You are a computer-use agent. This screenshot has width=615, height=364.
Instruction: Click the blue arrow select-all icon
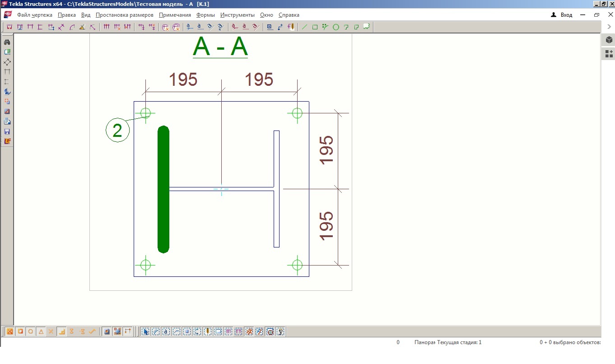145,331
